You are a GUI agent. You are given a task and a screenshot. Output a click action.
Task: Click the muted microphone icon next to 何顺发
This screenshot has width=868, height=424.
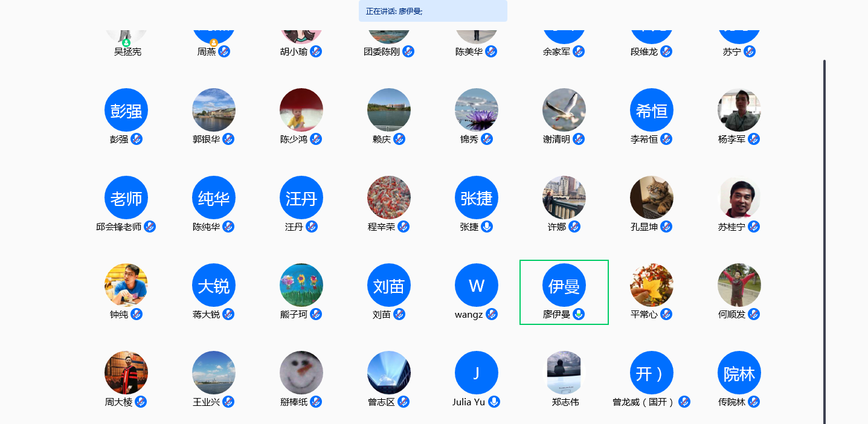coord(754,314)
